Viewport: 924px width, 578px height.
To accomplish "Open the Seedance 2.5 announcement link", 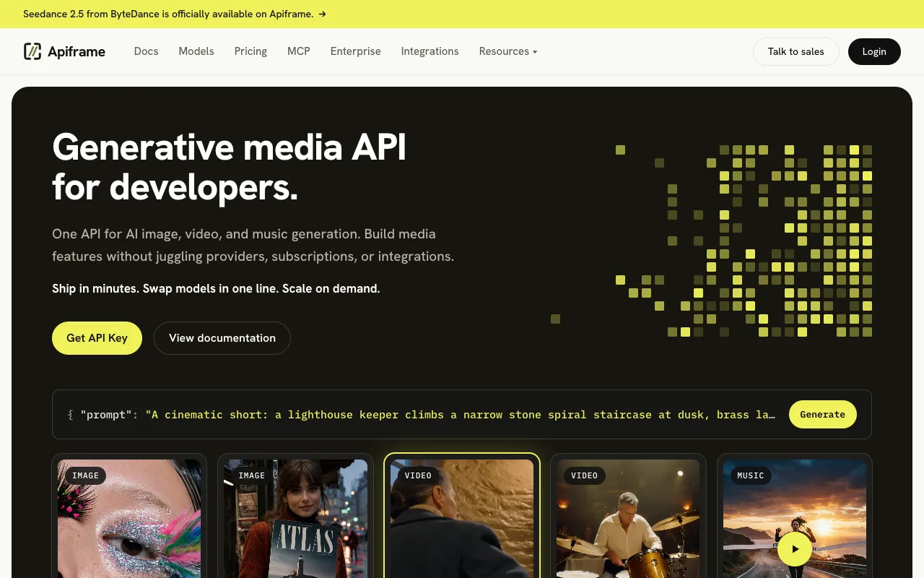I will [175, 14].
